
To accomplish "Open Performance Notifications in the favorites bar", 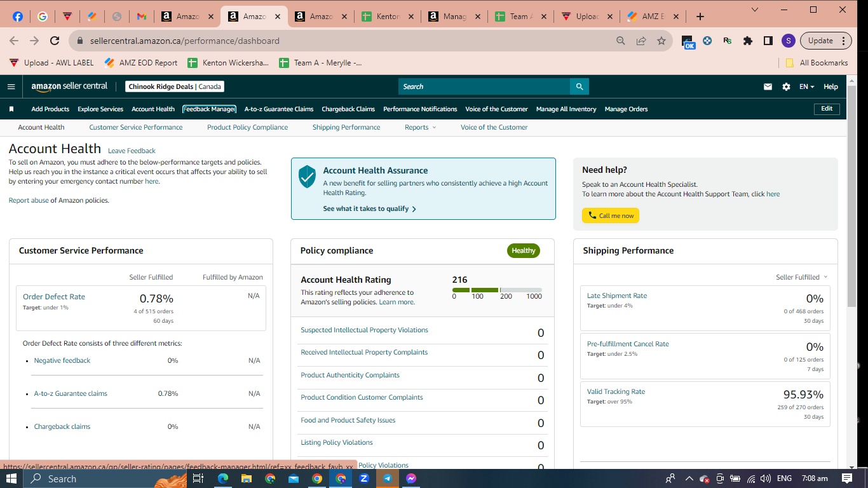I will pyautogui.click(x=420, y=109).
